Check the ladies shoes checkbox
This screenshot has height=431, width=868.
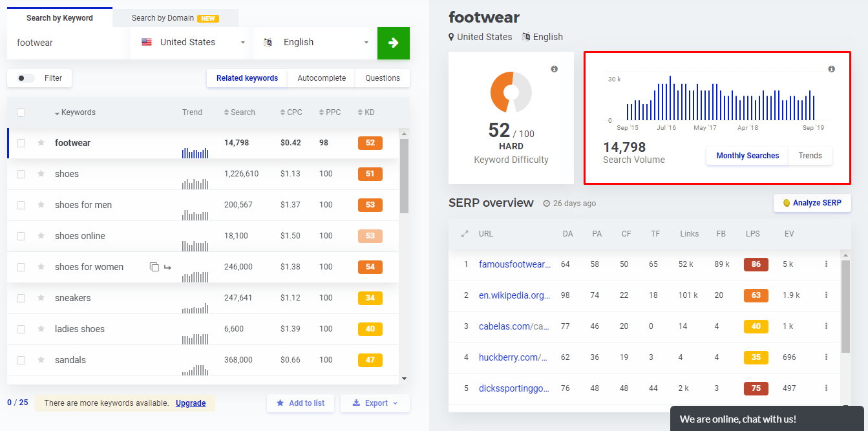(21, 329)
